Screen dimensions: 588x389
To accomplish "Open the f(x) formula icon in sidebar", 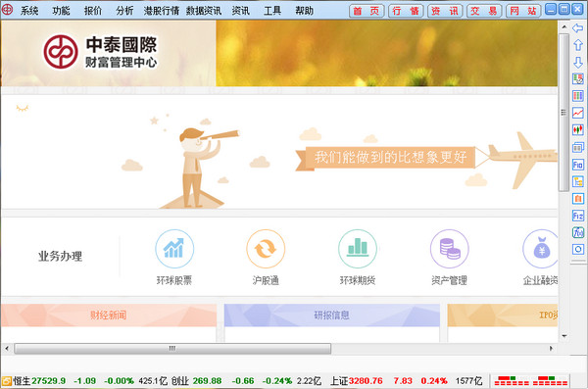I will coord(578,232).
